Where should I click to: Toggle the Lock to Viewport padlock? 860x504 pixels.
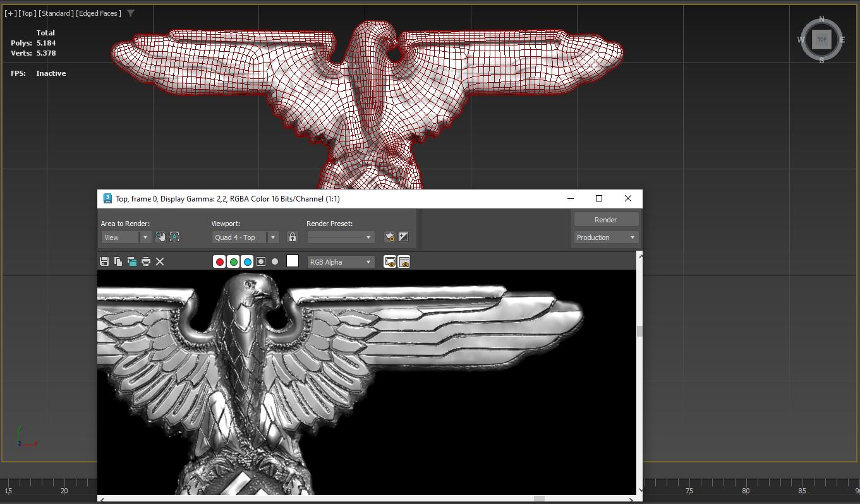point(293,237)
